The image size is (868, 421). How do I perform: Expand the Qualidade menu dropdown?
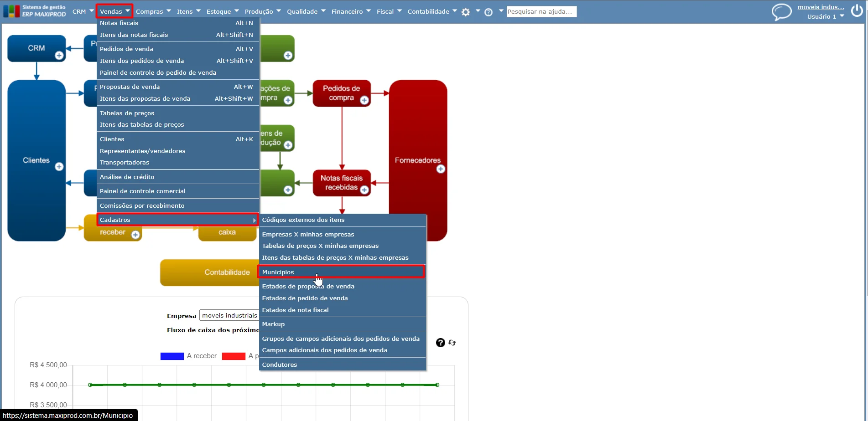[306, 11]
